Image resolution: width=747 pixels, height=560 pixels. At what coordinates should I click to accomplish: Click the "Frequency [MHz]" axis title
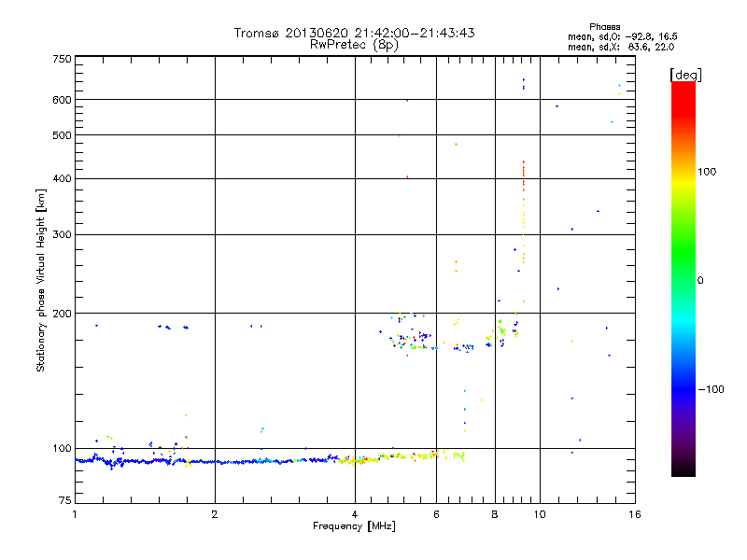(x=354, y=526)
